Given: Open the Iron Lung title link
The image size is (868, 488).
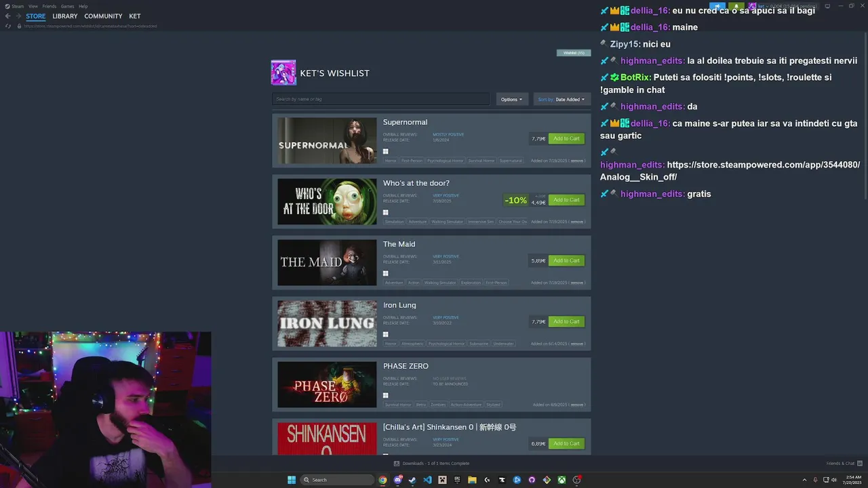Looking at the screenshot, I should 399,305.
